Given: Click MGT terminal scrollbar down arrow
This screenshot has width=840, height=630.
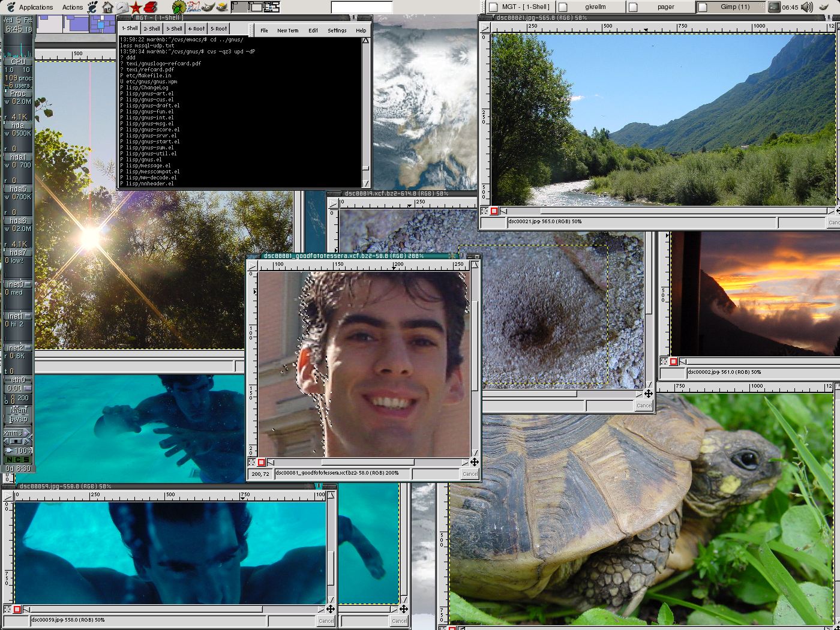Looking at the screenshot, I should point(365,184).
